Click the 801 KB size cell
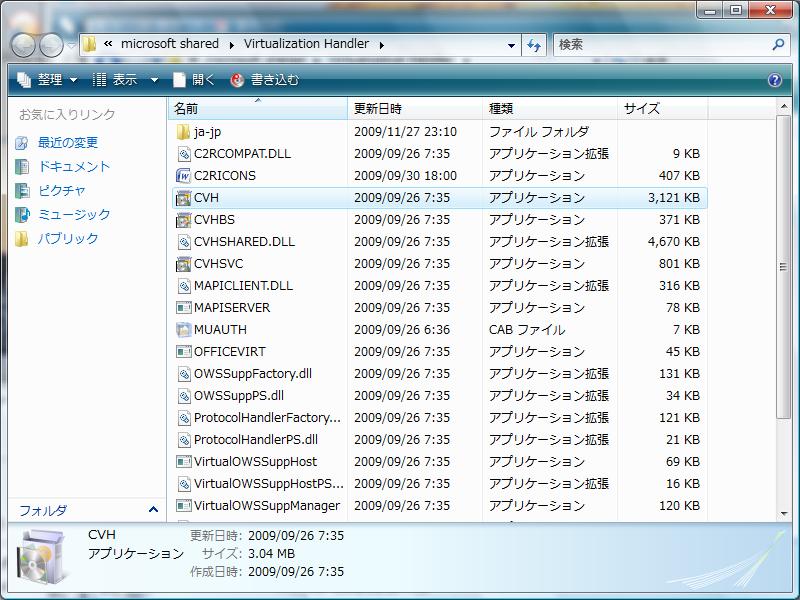The height and width of the screenshot is (600, 800). pos(679,264)
